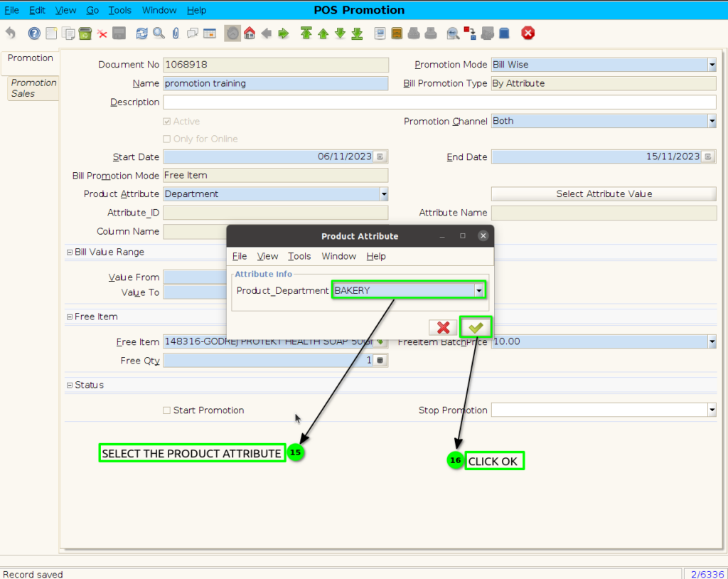
Task: Go to previous record green up arrow
Action: tap(323, 33)
